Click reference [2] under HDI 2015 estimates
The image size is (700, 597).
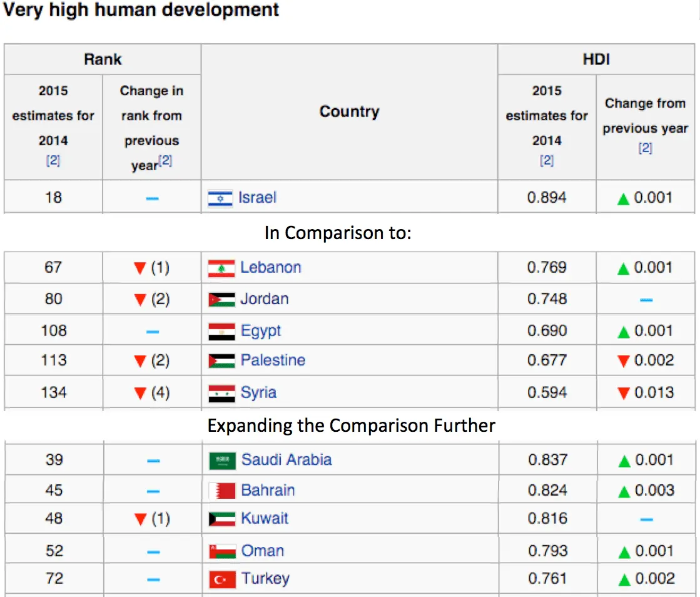(547, 161)
